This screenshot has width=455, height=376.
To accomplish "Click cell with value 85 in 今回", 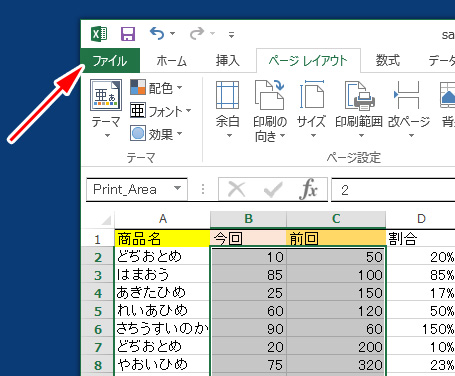I will click(x=248, y=275).
